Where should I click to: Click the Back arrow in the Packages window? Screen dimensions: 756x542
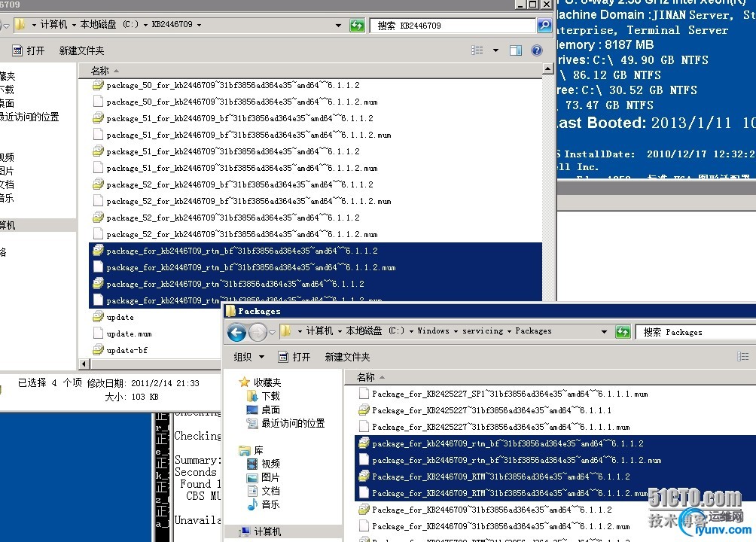(x=236, y=332)
